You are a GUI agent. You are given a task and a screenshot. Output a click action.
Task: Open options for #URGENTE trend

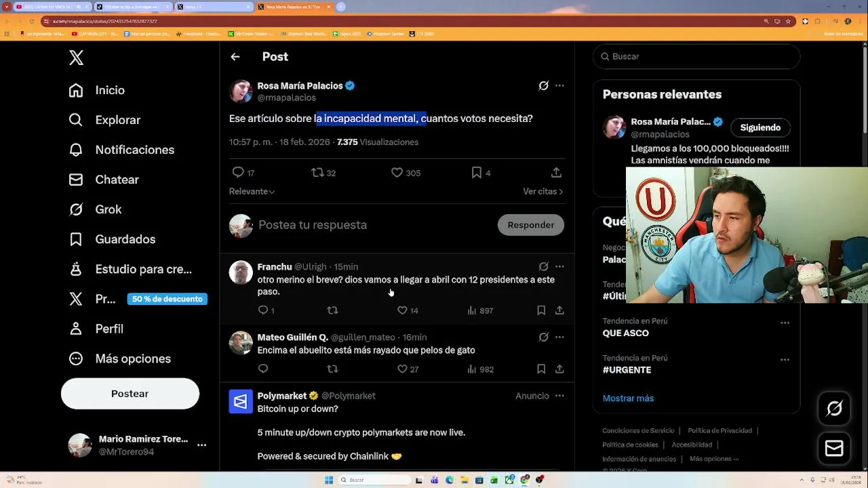(785, 360)
